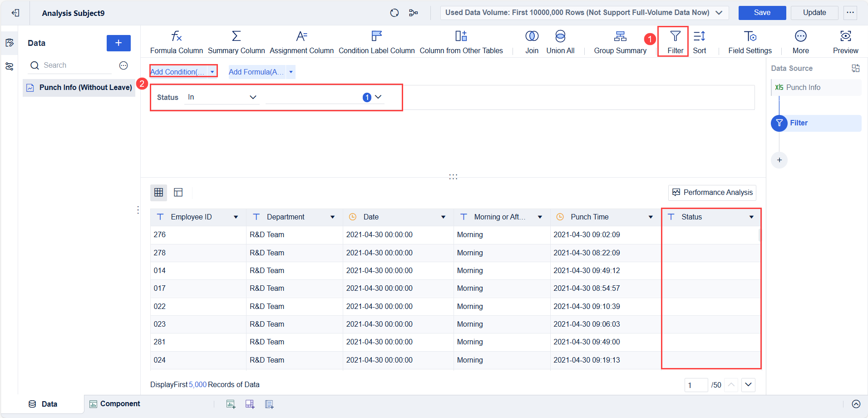Viewport: 868px width, 418px height.
Task: Click the page number input field
Action: coord(696,385)
